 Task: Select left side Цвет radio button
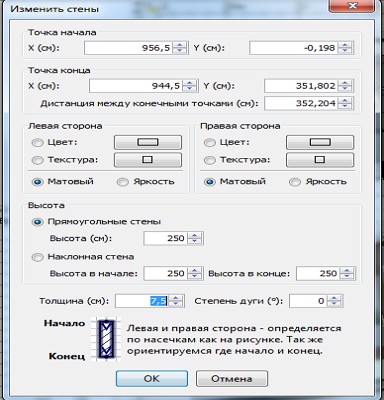point(37,143)
